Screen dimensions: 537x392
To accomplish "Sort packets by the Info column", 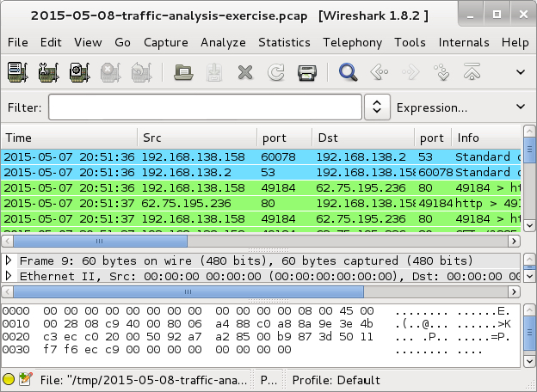I will tap(486, 138).
